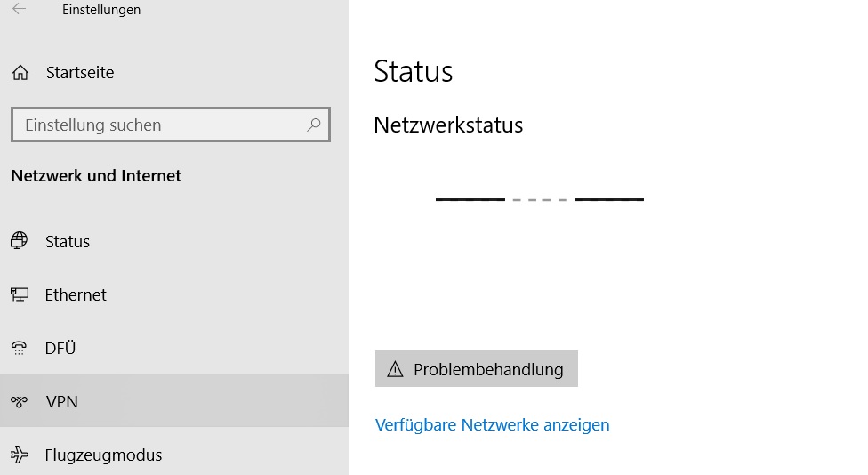Screen dimensions: 868x475
Task: Focus the Einstellung suchen search field
Action: 171,125
